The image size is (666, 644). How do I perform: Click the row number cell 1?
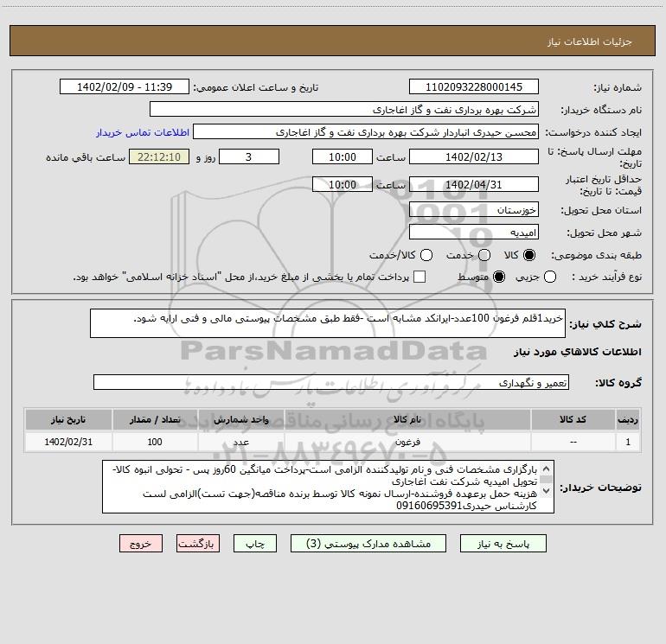tap(628, 442)
